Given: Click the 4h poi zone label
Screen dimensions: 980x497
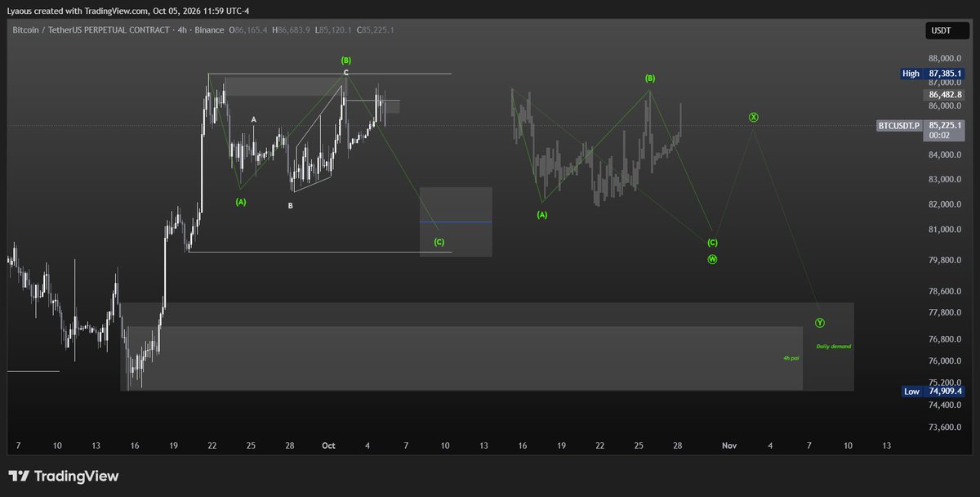Looking at the screenshot, I should [791, 358].
